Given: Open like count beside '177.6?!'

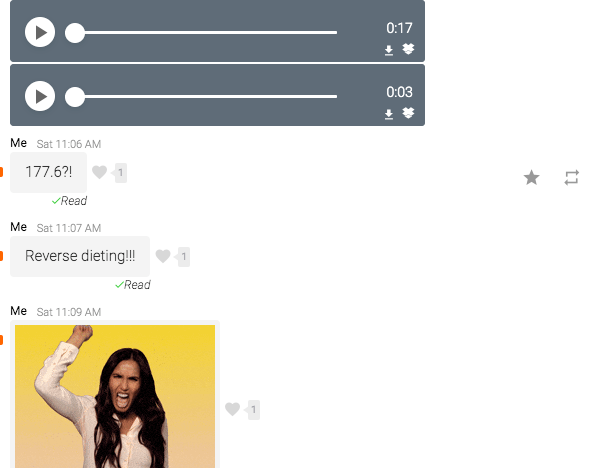Looking at the screenshot, I should (120, 173).
